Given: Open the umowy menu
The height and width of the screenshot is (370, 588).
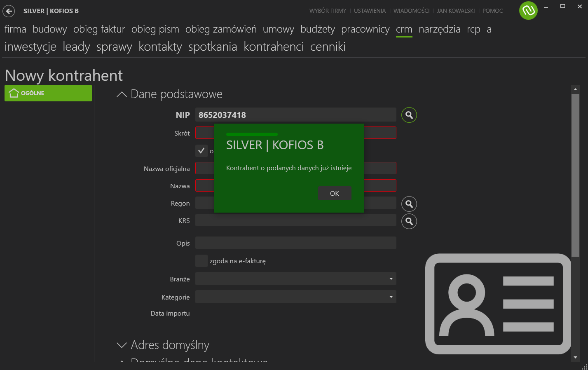Looking at the screenshot, I should tap(279, 29).
